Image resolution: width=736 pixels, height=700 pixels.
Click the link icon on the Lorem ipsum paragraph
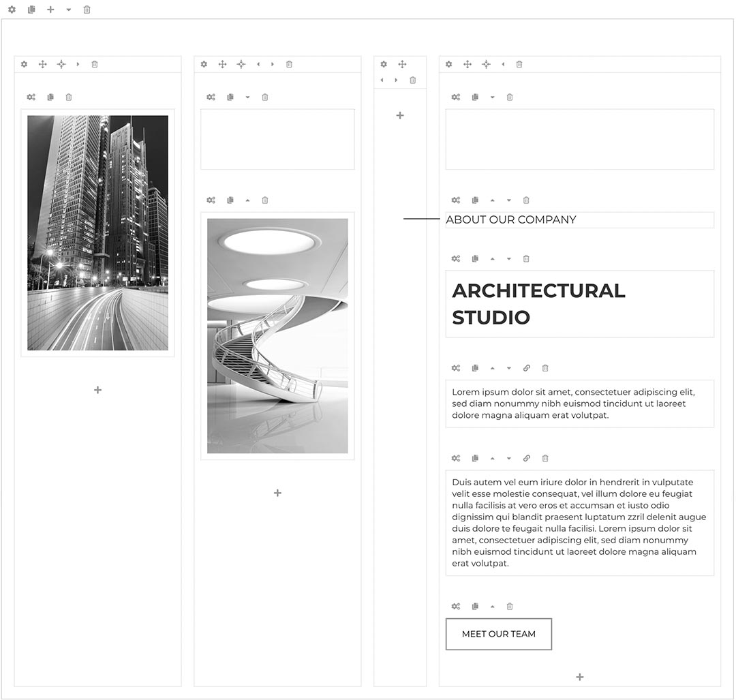click(x=526, y=368)
